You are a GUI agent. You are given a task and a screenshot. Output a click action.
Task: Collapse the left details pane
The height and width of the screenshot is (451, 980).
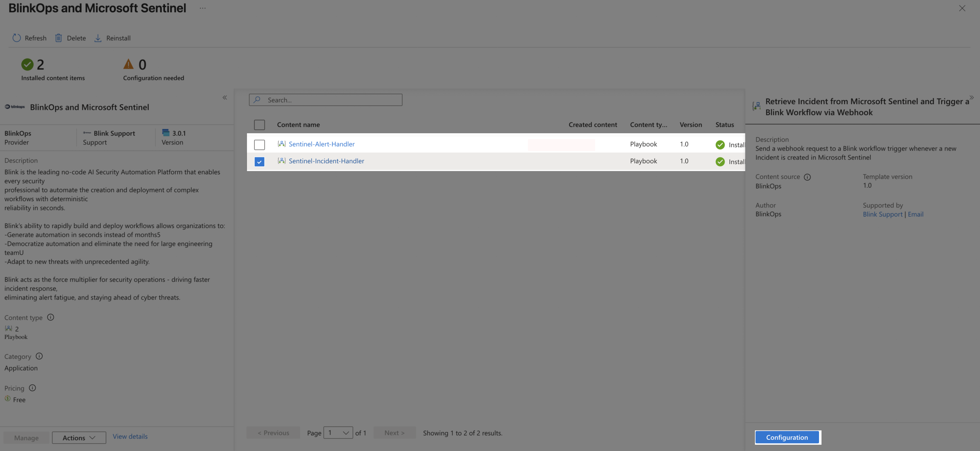tap(225, 98)
